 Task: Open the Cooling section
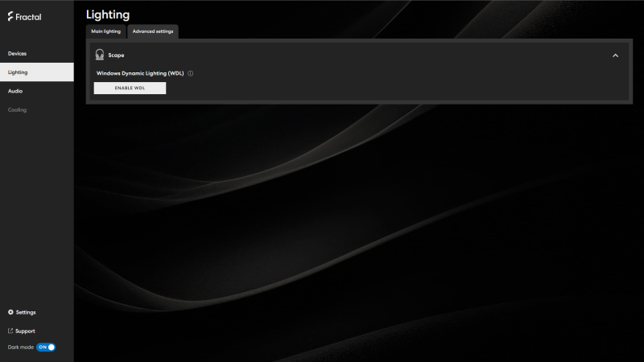[x=17, y=110]
